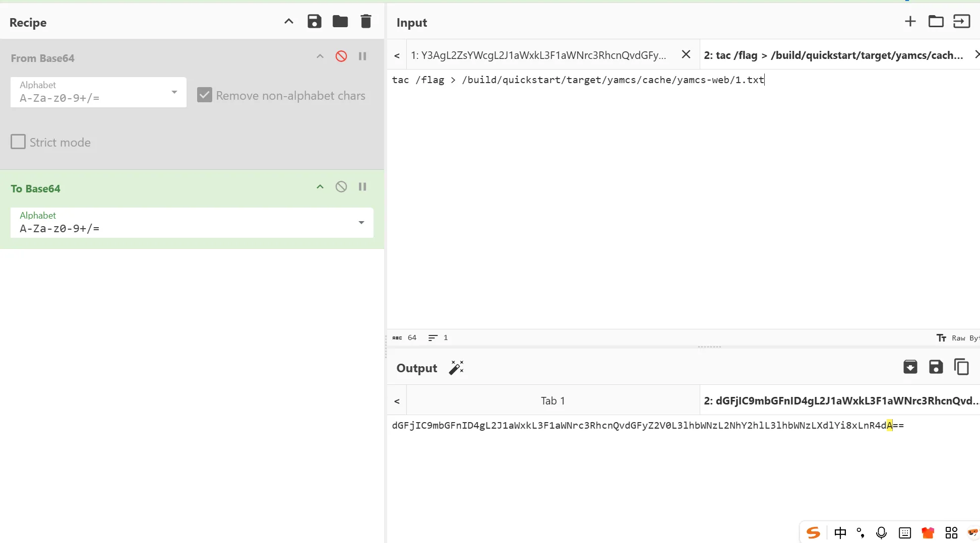Viewport: 980px width, 543px height.
Task: Re-enable the disabled From Base64 operation
Action: (x=341, y=56)
